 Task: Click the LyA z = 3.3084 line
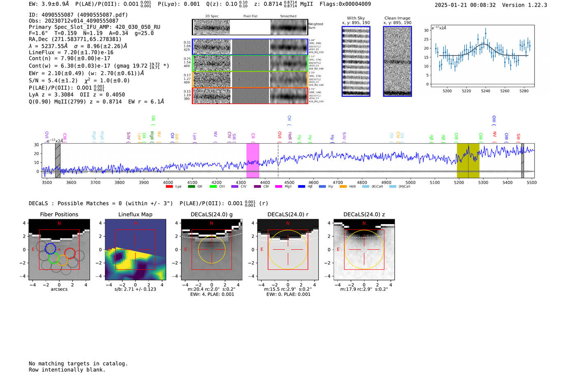tap(77, 95)
